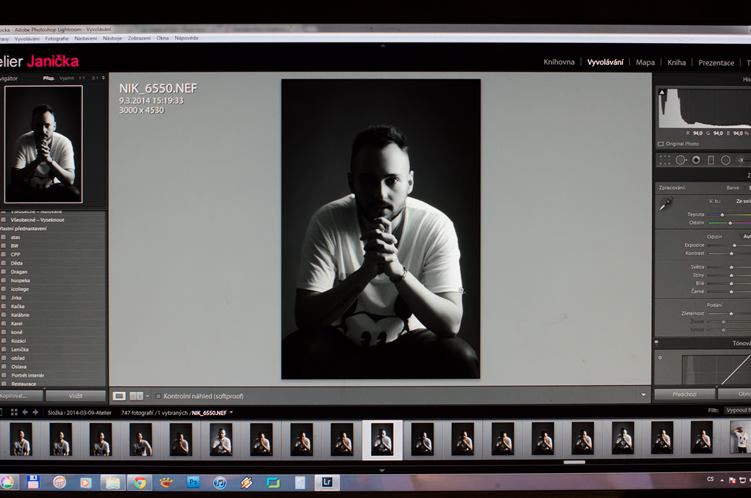This screenshot has height=498, width=751.
Task: Open Photoshop from the taskbar
Action: click(x=193, y=482)
